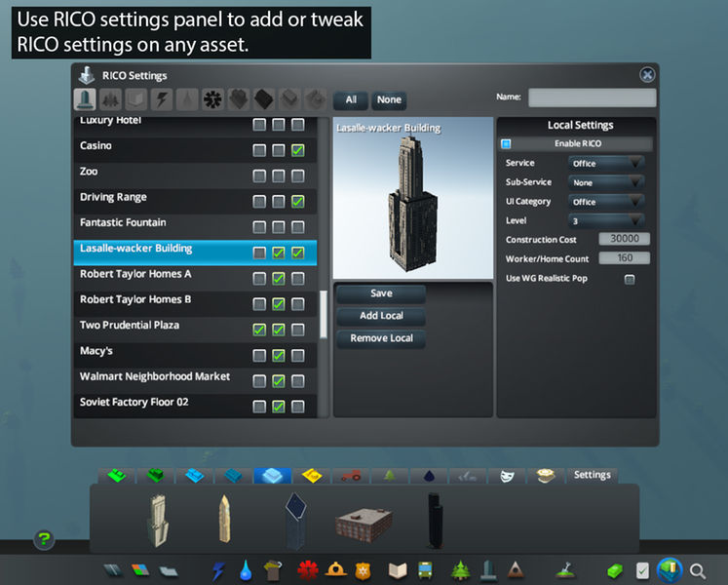Viewport: 728px width, 585px height.
Task: Select the monument filter icon in RICO Settings
Action: [x=85, y=99]
